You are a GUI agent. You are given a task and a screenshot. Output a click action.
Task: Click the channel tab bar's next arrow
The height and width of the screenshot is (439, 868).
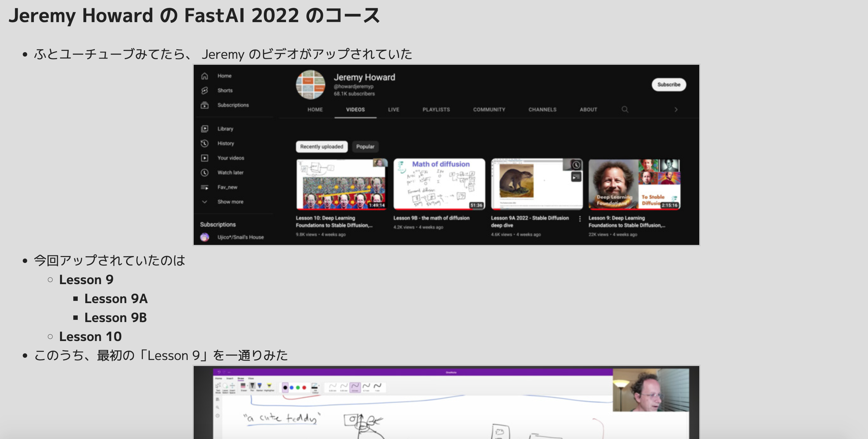click(x=676, y=109)
